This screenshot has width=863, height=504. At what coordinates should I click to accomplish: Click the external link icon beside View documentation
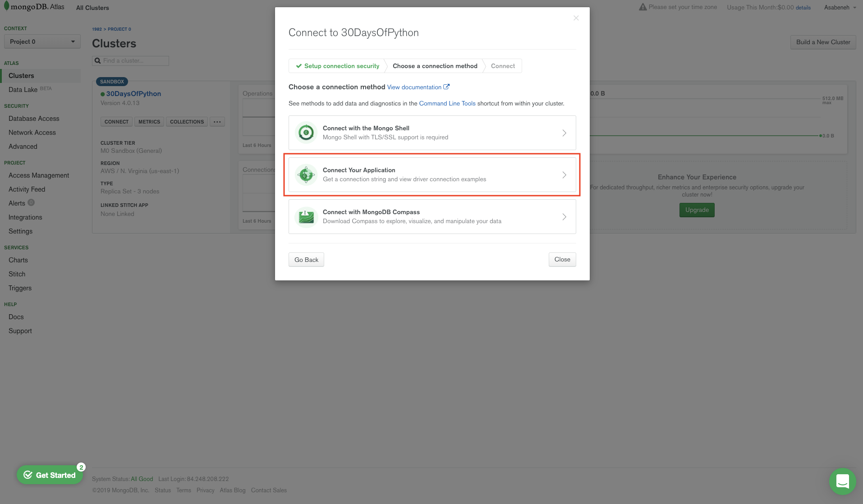pos(446,87)
